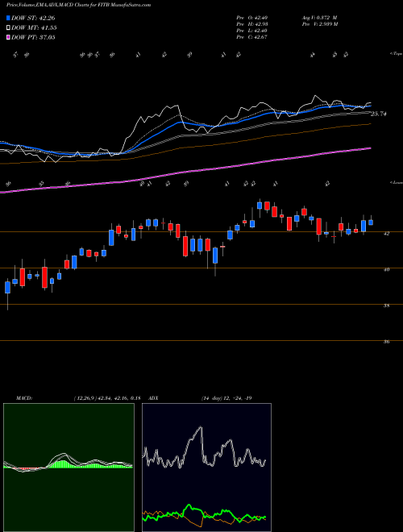Click the ADX (14 day) parameter values
Viewport: 403px width, 532px height.
pyautogui.click(x=226, y=398)
